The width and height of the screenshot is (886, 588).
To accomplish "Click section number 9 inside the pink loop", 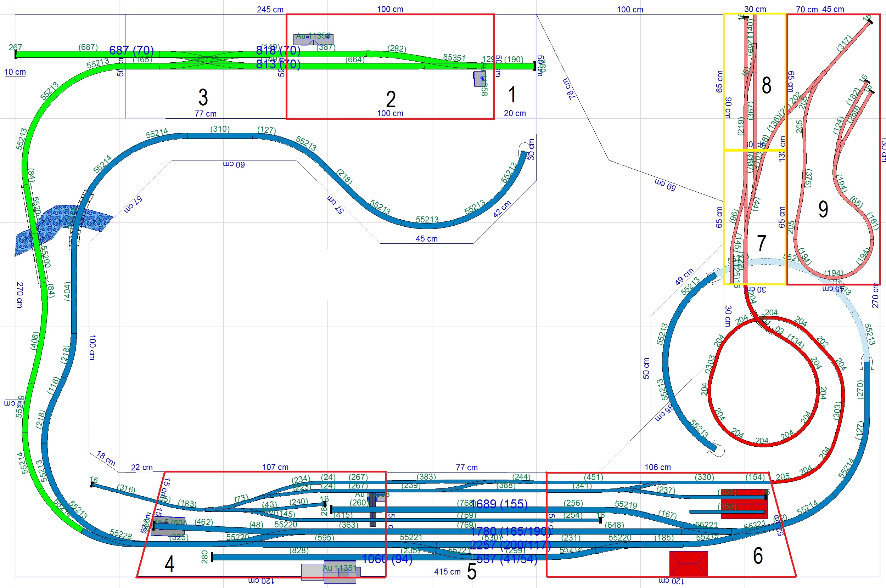I will coord(823,209).
